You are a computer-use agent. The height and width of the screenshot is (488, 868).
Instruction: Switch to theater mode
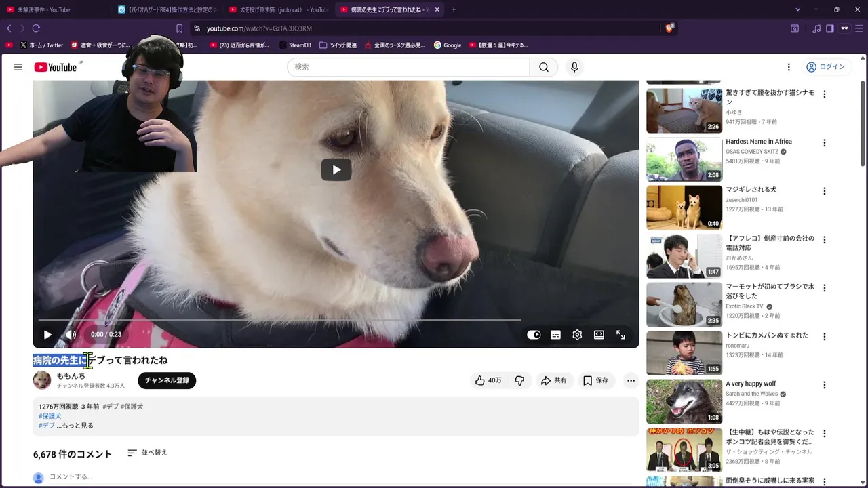click(599, 335)
